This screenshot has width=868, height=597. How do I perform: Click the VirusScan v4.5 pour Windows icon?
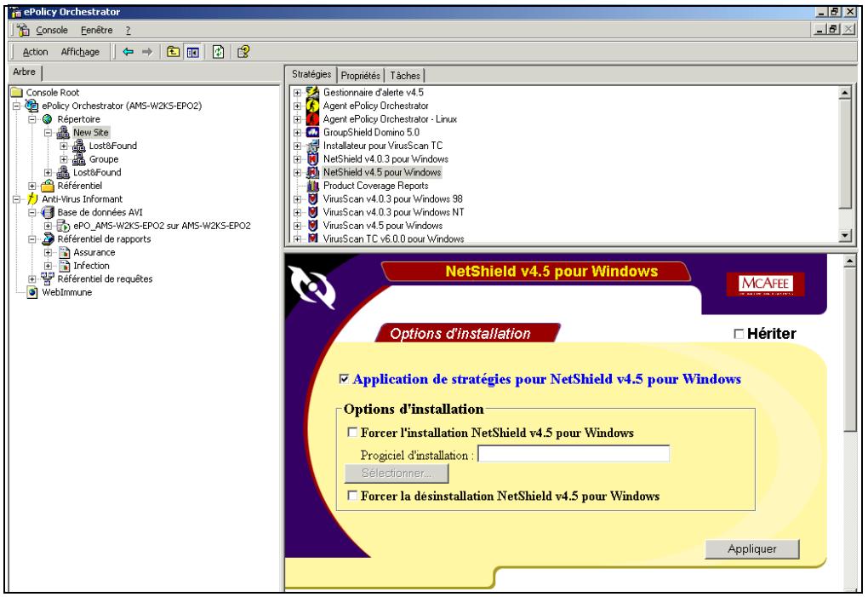point(313,226)
